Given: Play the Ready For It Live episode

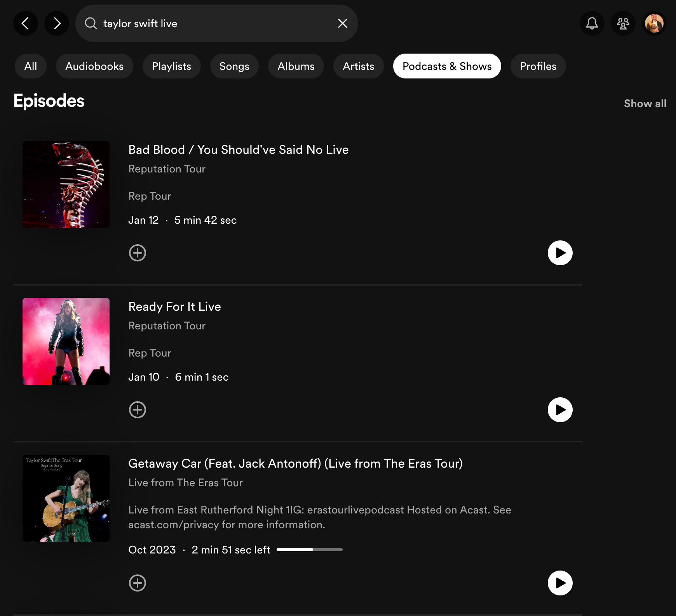Looking at the screenshot, I should 560,410.
